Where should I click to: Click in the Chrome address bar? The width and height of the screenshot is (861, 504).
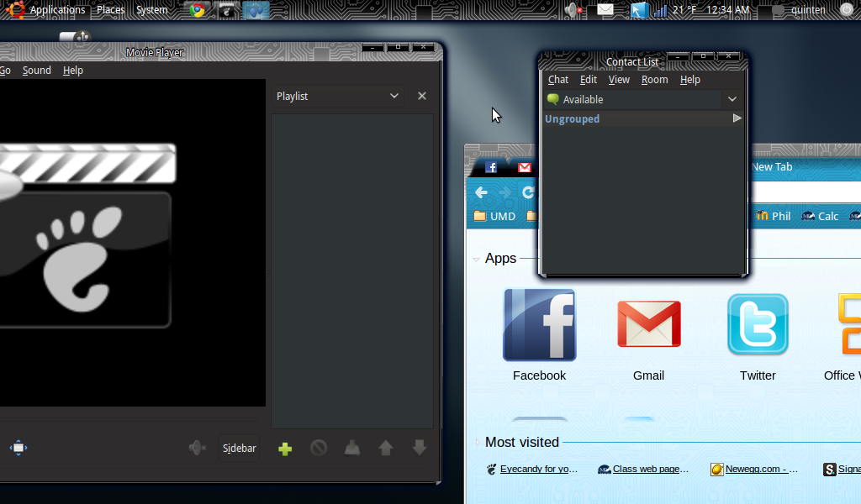(805, 192)
